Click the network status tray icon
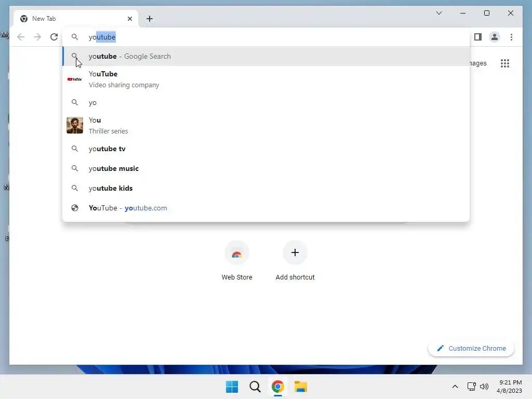The width and height of the screenshot is (532, 399). pos(471,387)
